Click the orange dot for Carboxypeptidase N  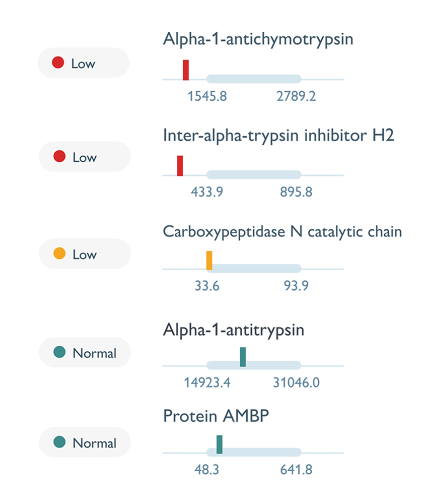point(59,254)
